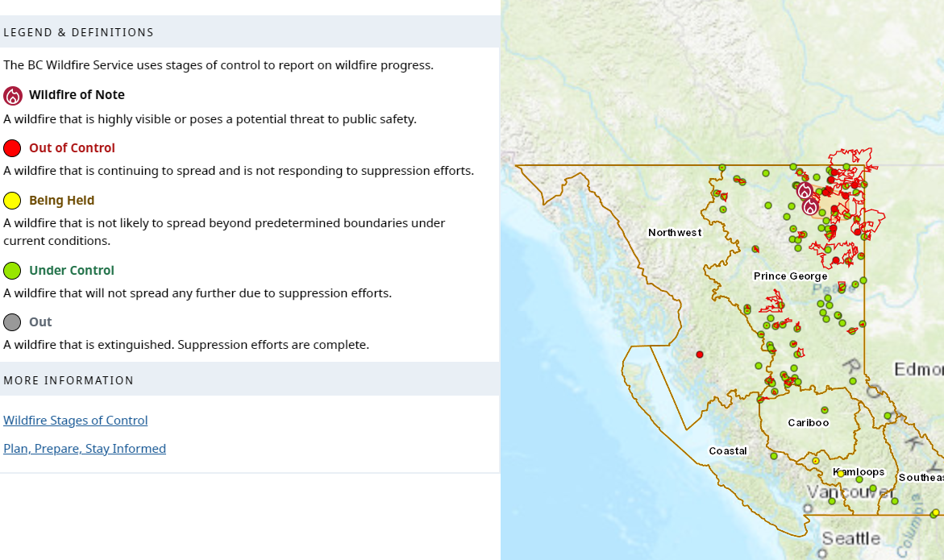Click the yellow Being Held legend circle
Viewport: 944px width, 560px height.
(x=12, y=201)
